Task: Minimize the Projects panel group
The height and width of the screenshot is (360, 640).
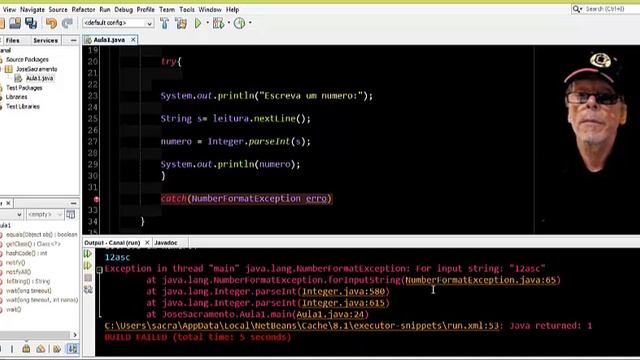Action: (73, 40)
